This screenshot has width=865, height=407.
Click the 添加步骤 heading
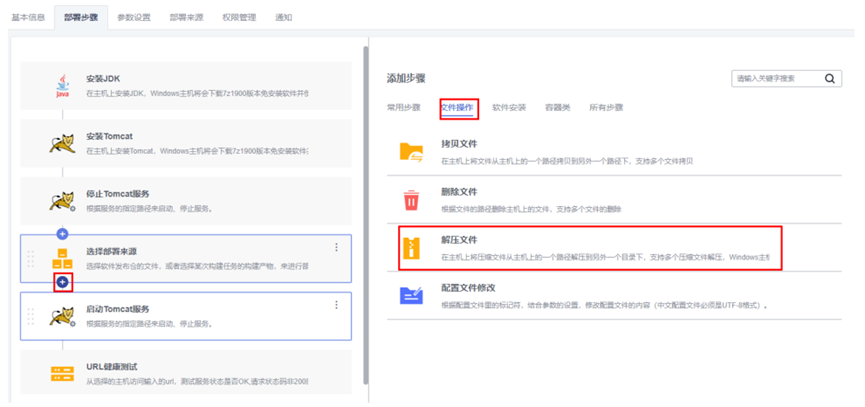point(406,78)
